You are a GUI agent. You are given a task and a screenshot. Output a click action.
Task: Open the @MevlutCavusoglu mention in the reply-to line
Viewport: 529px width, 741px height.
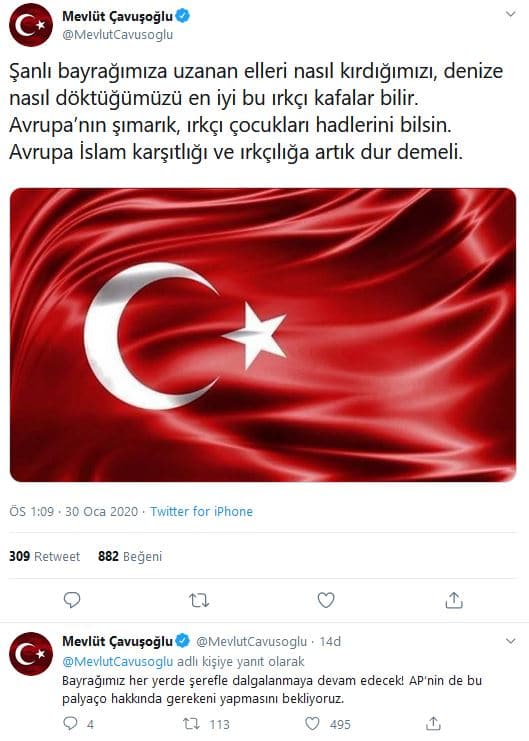tap(118, 662)
